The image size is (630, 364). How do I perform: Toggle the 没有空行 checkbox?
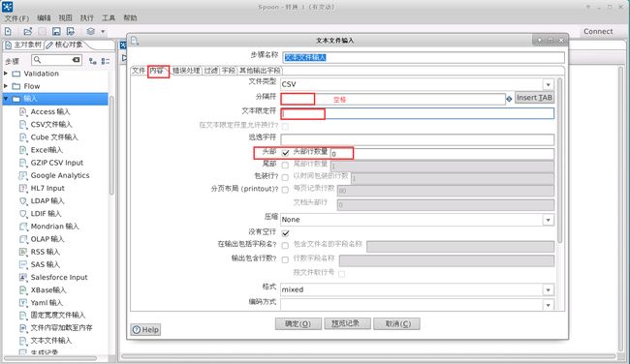(285, 233)
